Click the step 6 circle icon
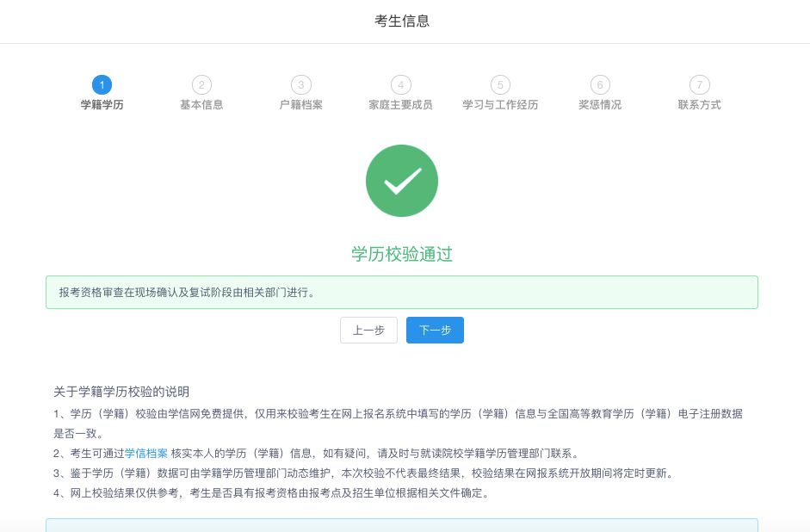Viewport: 810px width, 532px height. (600, 84)
